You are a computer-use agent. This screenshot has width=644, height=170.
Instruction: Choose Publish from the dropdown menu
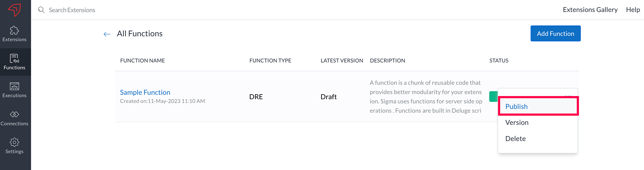click(516, 106)
